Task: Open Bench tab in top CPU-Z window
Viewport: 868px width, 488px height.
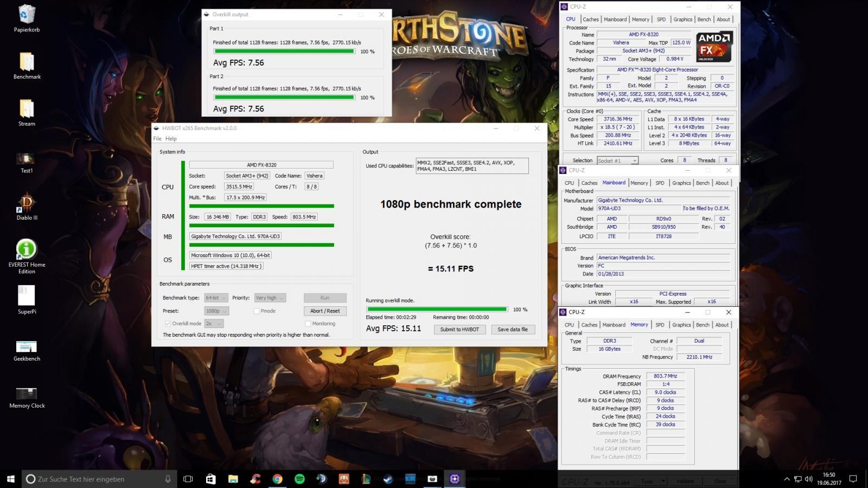Action: 704,20
